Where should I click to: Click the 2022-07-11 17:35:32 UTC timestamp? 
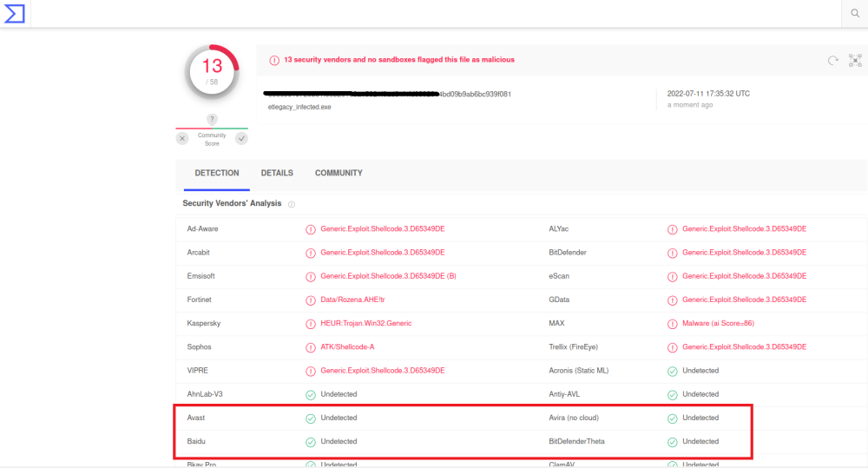[x=708, y=94]
